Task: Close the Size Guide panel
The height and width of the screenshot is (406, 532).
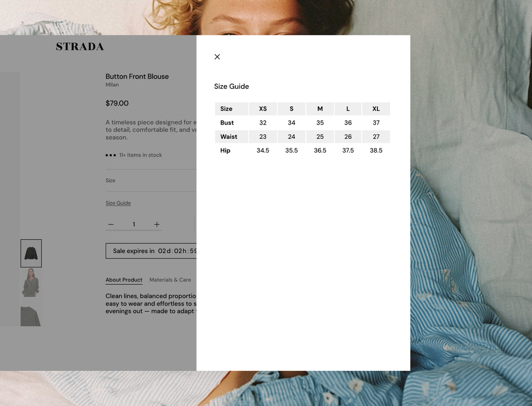Action: [217, 57]
